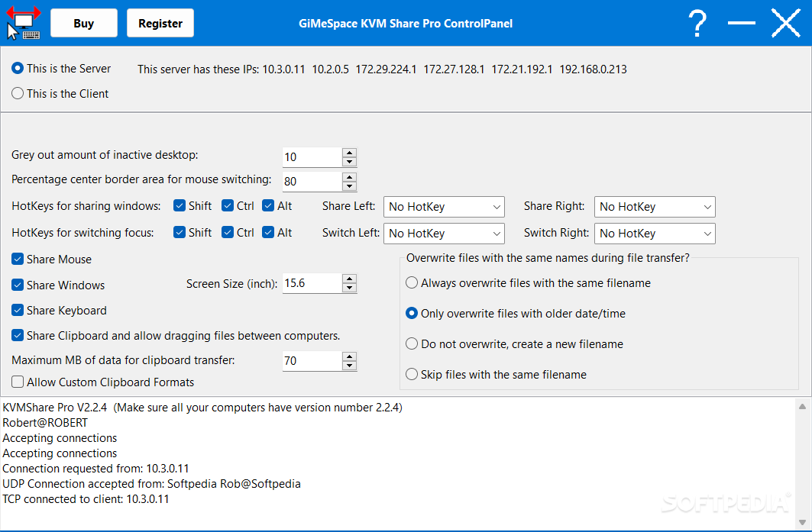
Task: Open the Share Left hotkey dropdown
Action: pyautogui.click(x=444, y=207)
